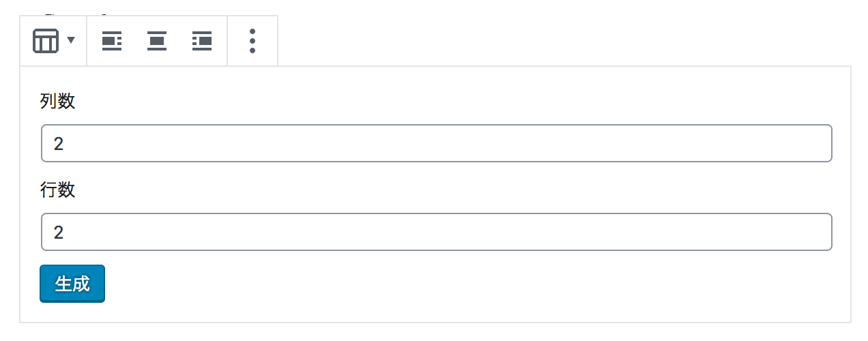Expand the table block transform menu
Screen dimensions: 868x341
(54, 41)
